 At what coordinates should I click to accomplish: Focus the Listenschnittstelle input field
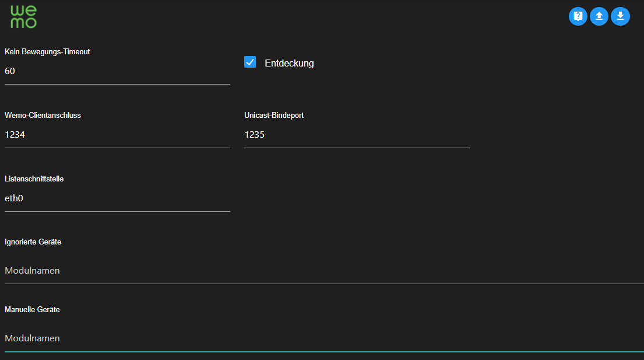click(x=117, y=198)
